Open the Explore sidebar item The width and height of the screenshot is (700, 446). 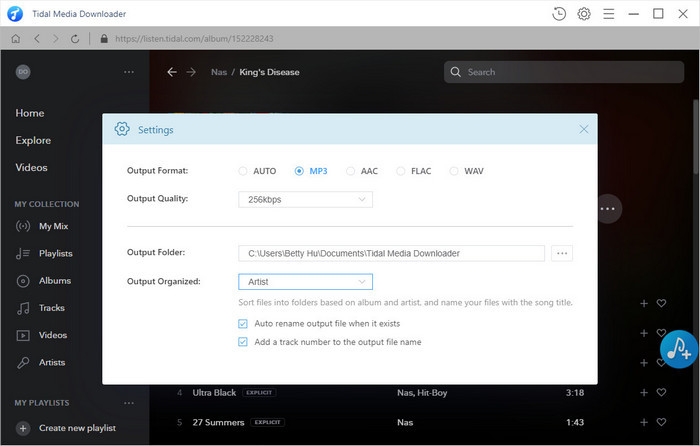point(33,140)
